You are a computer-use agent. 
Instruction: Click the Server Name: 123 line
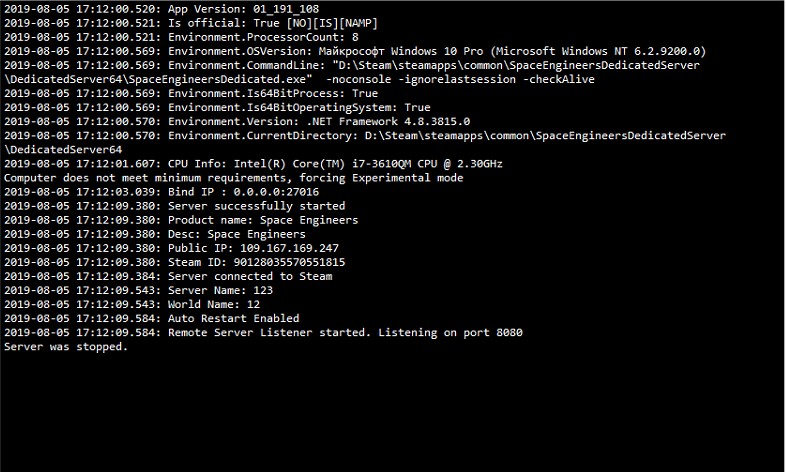[138, 290]
